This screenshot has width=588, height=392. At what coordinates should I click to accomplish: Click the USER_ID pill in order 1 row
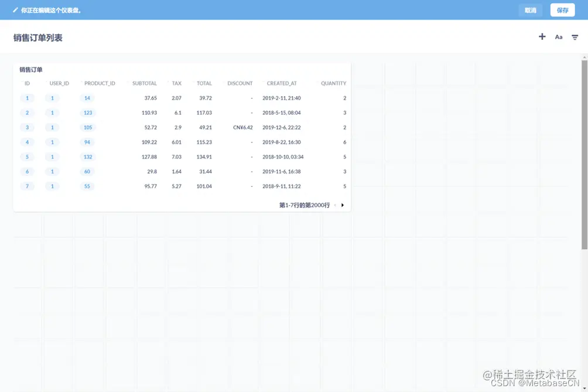(52, 98)
